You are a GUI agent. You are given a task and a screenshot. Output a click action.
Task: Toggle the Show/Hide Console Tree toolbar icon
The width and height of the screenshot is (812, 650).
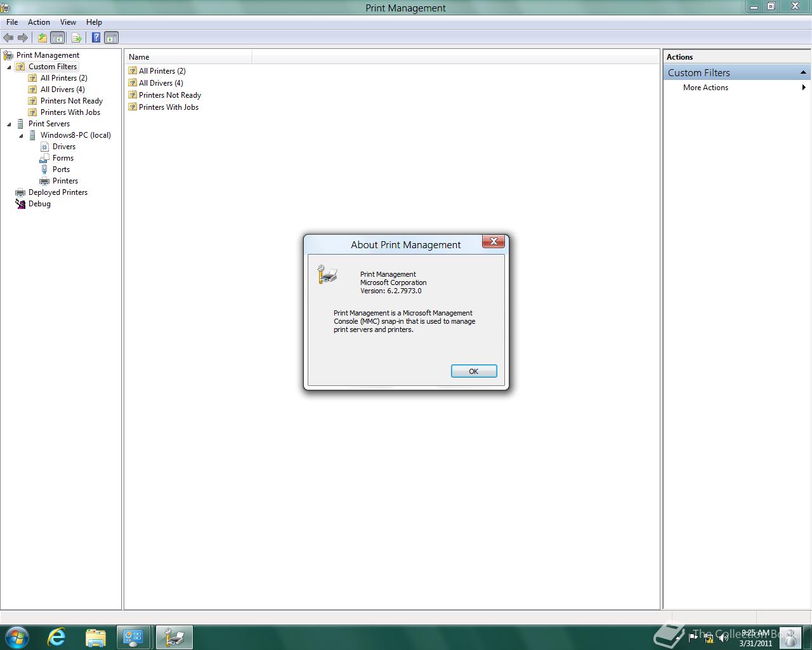click(x=57, y=38)
